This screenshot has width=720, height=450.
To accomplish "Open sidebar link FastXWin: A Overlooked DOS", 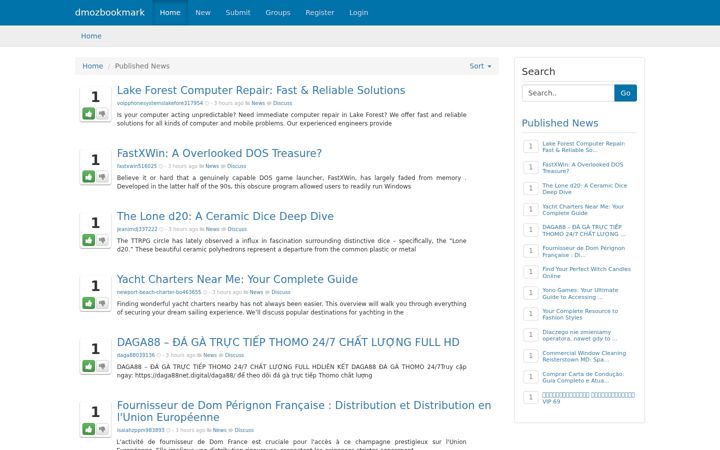I will tap(582, 168).
